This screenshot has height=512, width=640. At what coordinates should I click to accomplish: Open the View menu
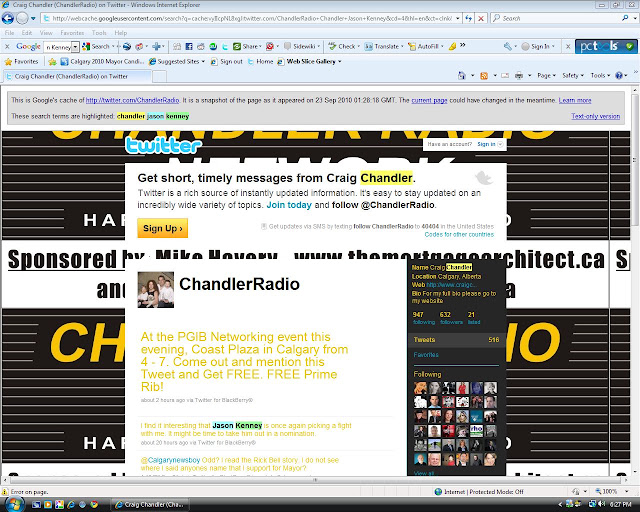tap(46, 33)
